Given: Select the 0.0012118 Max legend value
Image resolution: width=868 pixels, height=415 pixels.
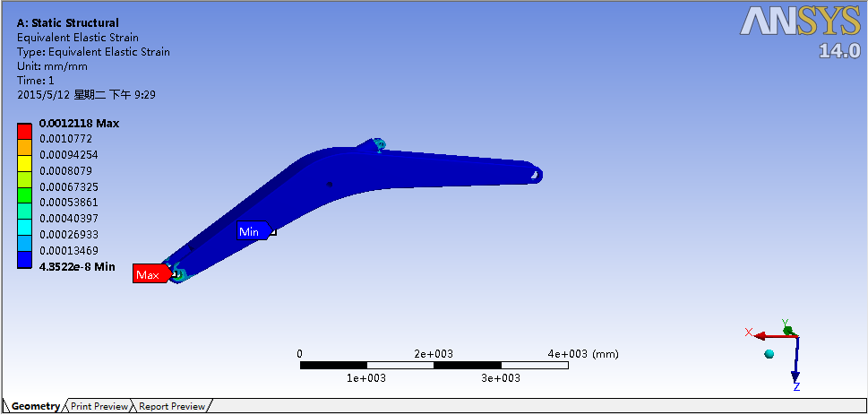Looking at the screenshot, I should [79, 123].
